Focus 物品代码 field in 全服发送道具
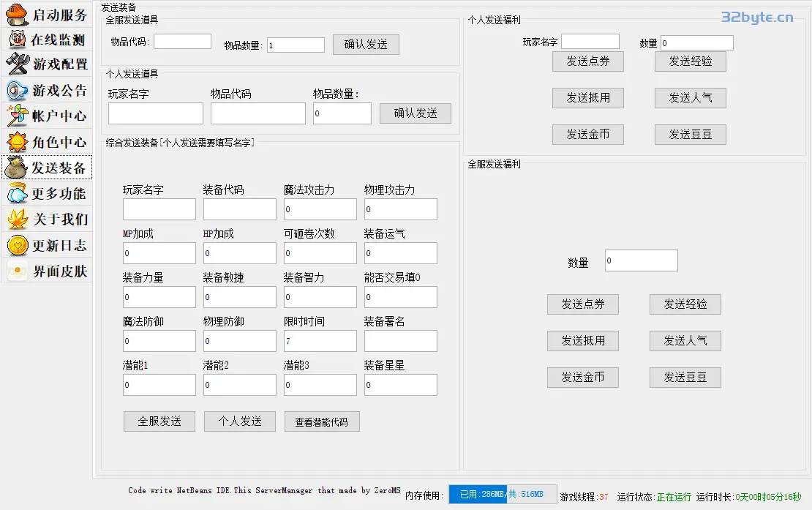Screen dimensions: 812x510 [x=182, y=42]
